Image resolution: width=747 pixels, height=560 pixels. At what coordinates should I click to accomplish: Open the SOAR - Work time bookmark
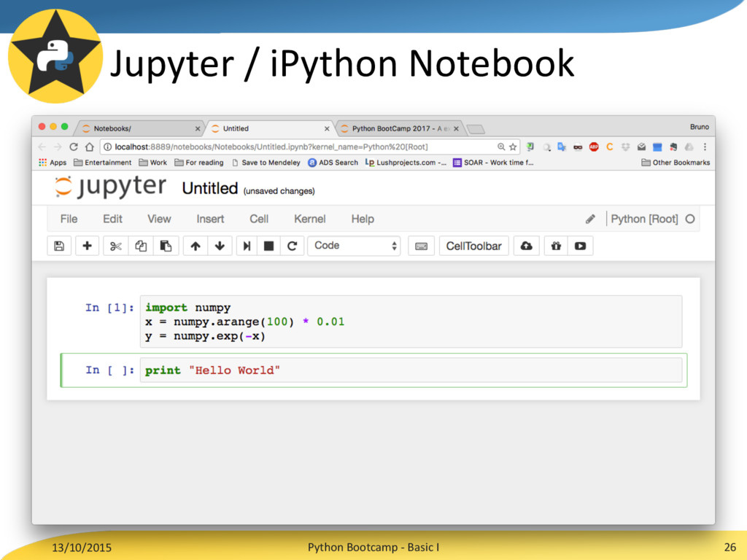pyautogui.click(x=493, y=163)
